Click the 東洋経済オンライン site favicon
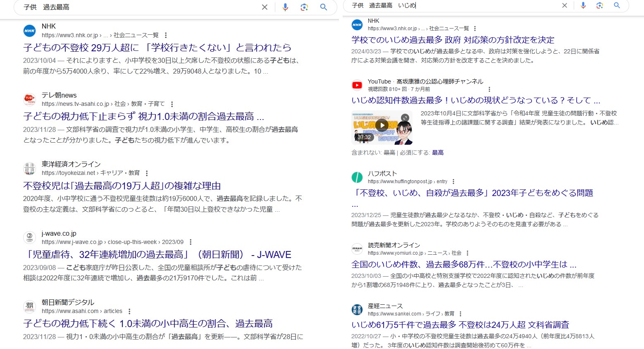Screen dimensions: 644x349 tap(30, 169)
